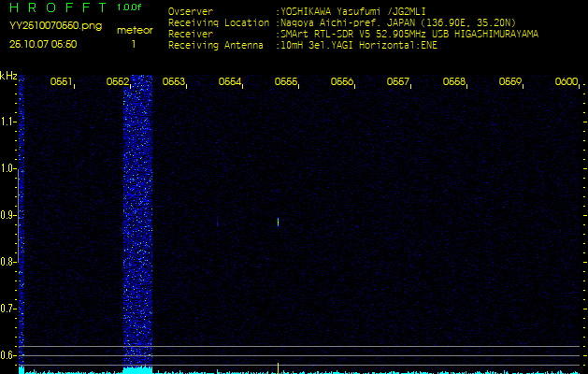Click the meteor count value 1
588x374 pixels.
tap(133, 44)
